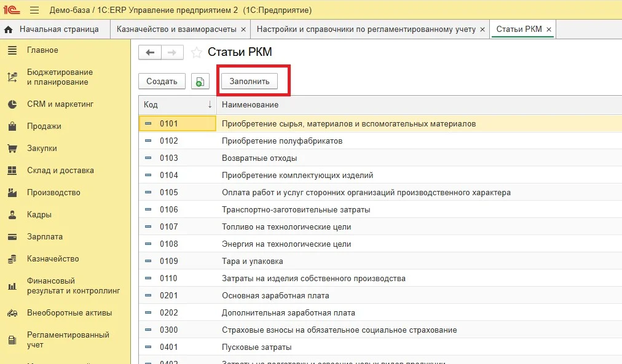This screenshot has width=622, height=364.
Task: Click the Казначейство coins icon
Action: tap(12, 259)
